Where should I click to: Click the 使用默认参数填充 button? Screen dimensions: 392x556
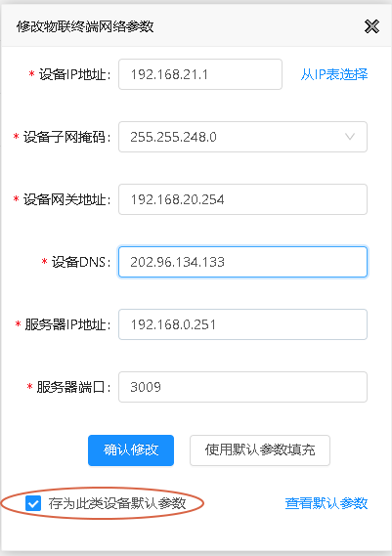[x=260, y=450]
